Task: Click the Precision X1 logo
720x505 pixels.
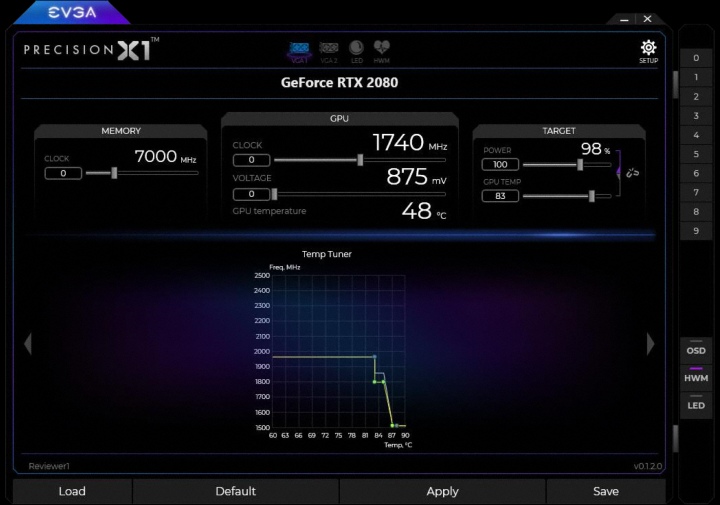Action: [91, 49]
